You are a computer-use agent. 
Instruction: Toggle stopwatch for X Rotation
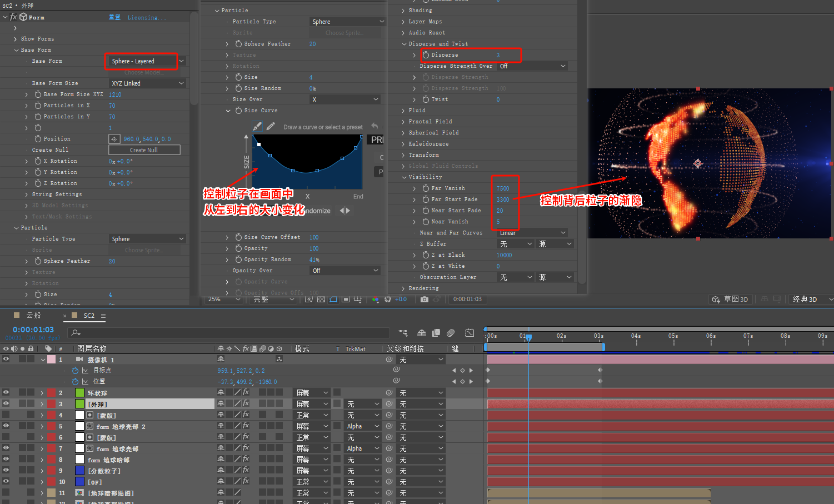point(38,161)
